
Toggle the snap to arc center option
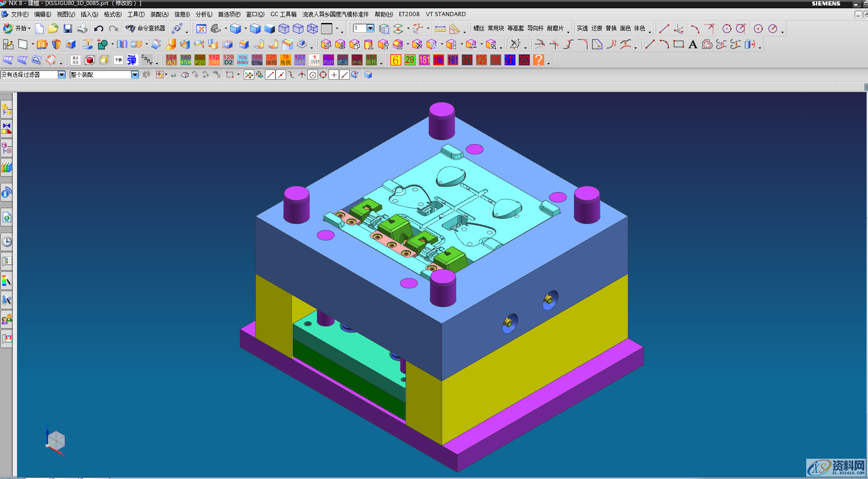click(312, 75)
